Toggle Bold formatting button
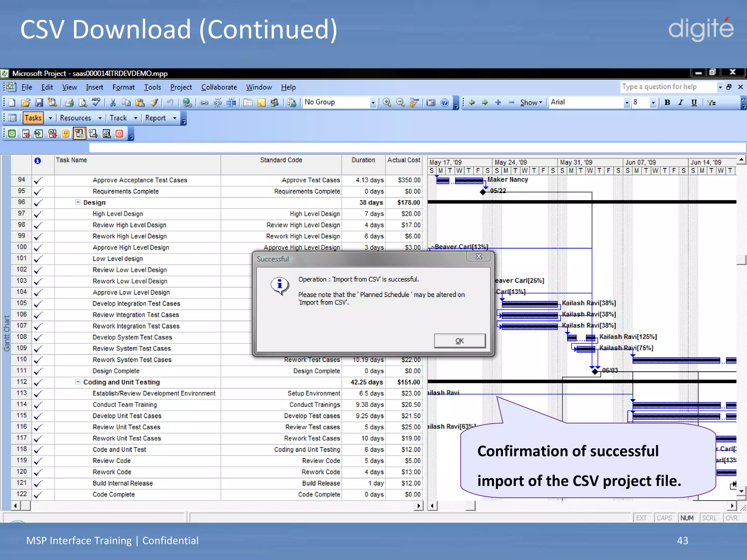This screenshot has width=747, height=560. 667,102
